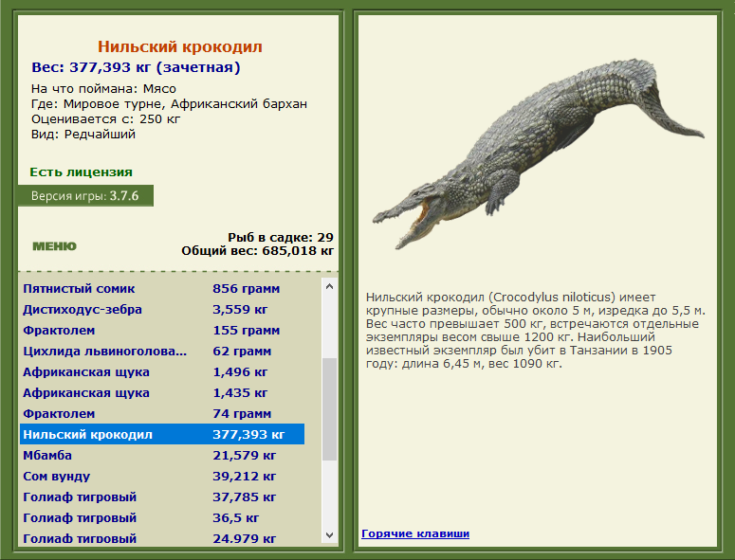The width and height of the screenshot is (735, 560).
Task: Select the Фрактолем 74 грамм row
Action: click(162, 413)
